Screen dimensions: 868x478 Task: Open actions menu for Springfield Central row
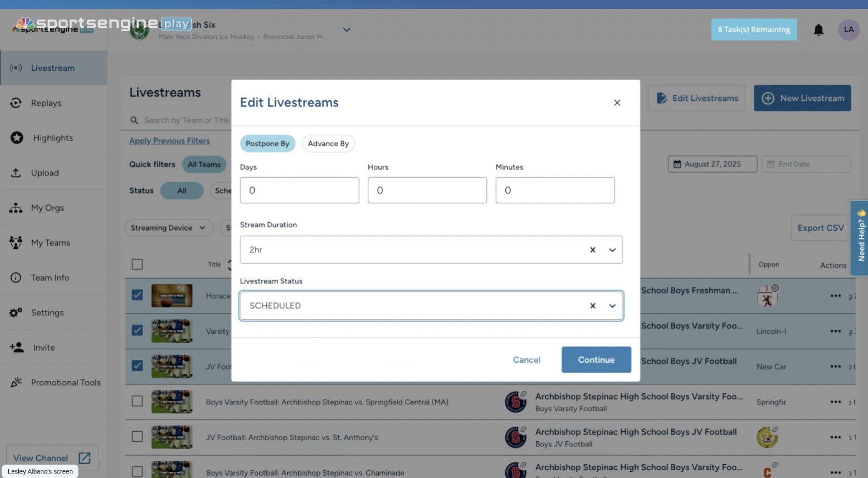[835, 402]
